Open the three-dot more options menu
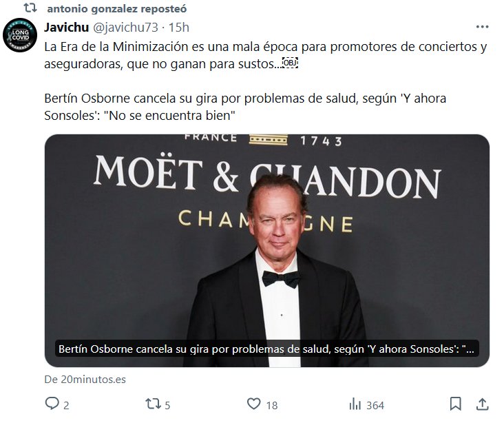This screenshot has width=504, height=423. click(482, 27)
